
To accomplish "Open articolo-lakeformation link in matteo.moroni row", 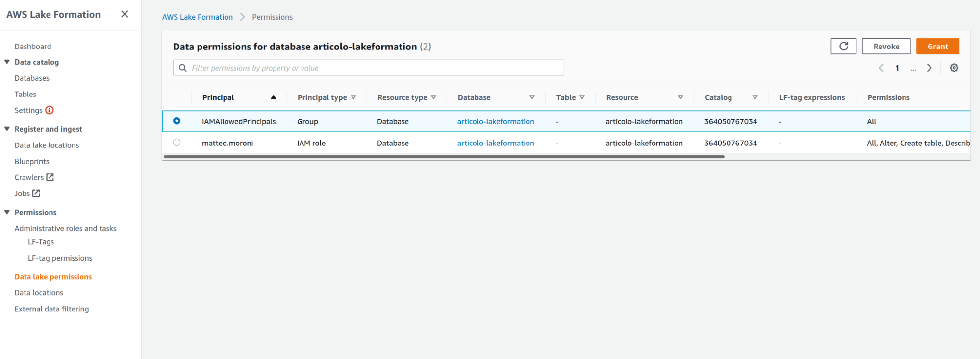I will [x=496, y=143].
